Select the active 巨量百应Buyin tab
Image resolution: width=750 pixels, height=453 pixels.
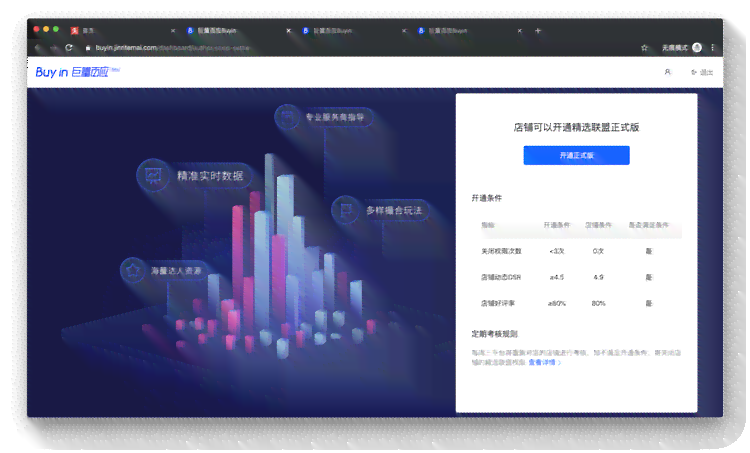(238, 31)
